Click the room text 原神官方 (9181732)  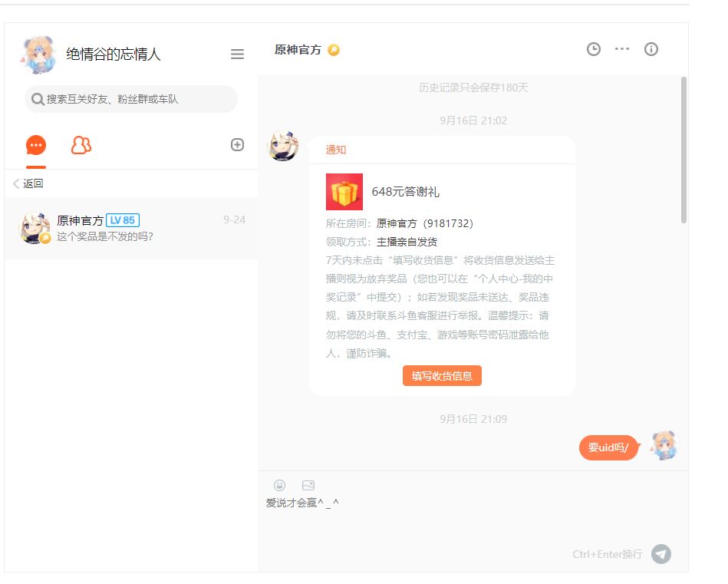(x=424, y=223)
